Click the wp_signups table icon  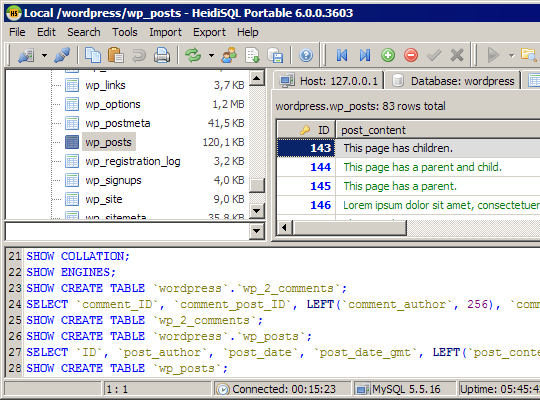click(72, 180)
